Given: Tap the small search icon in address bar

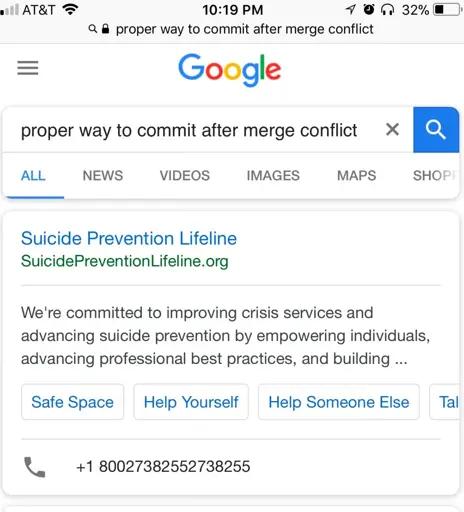Looking at the screenshot, I should coord(93,29).
